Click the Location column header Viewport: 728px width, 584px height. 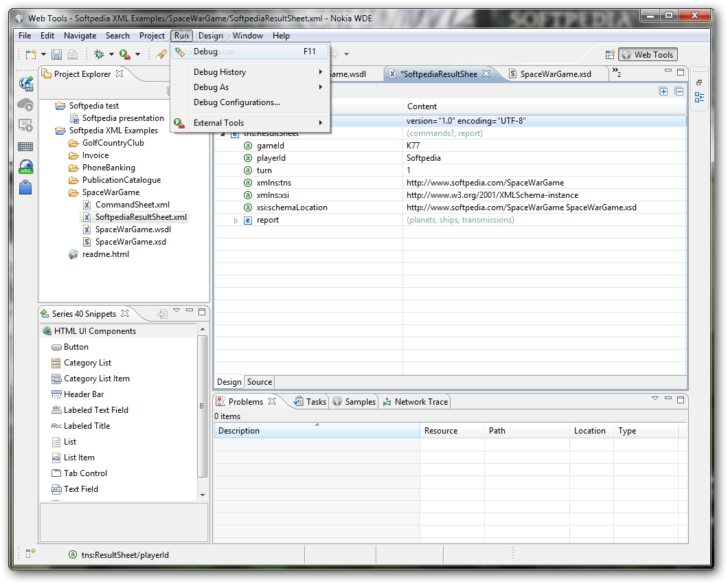[591, 431]
